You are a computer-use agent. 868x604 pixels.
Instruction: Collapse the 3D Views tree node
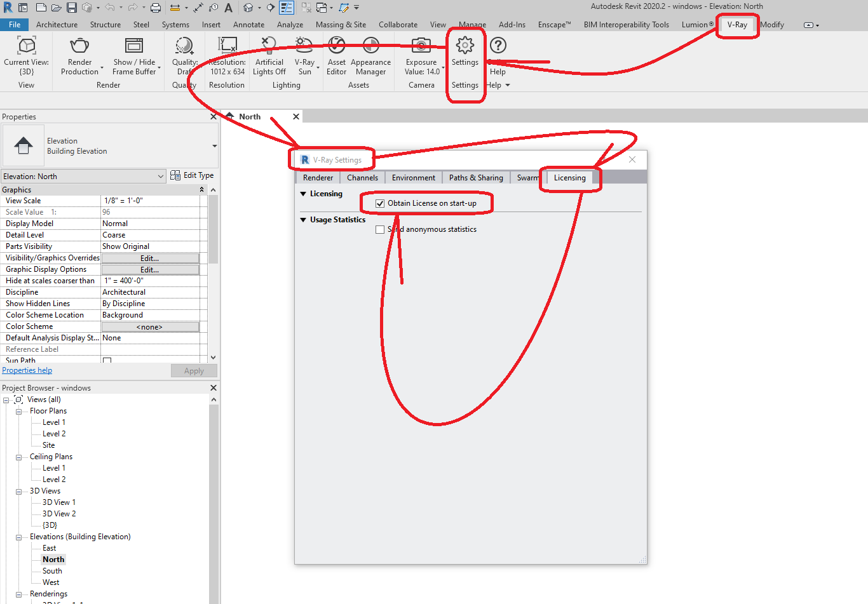18,492
